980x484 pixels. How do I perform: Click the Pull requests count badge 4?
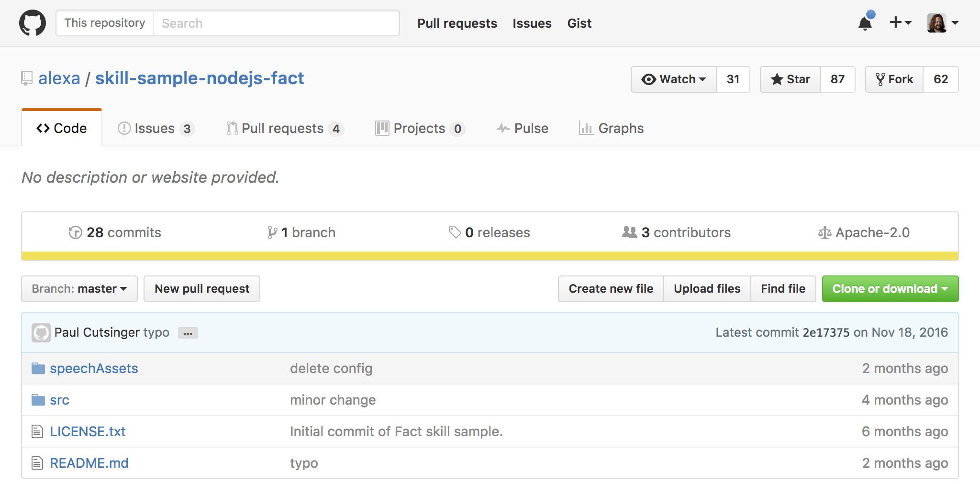[x=336, y=129]
